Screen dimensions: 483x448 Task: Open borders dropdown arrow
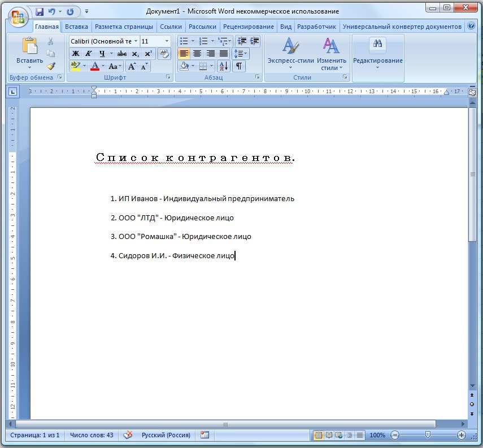point(211,66)
